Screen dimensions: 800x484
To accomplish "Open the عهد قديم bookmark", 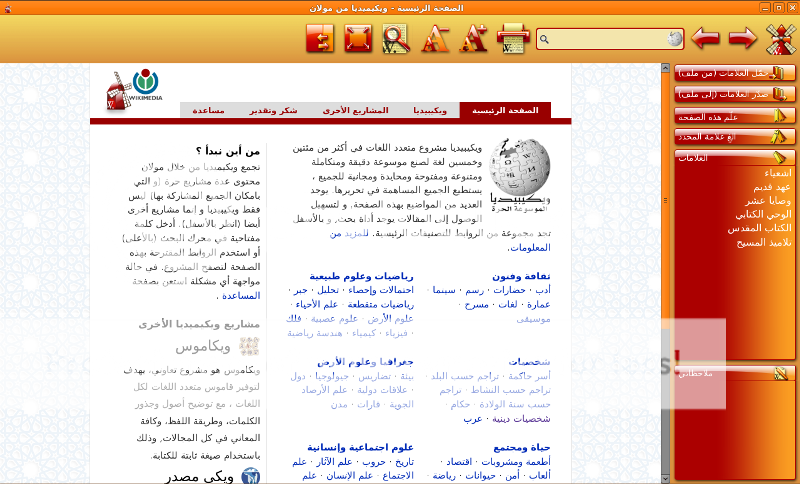I will coord(772,187).
